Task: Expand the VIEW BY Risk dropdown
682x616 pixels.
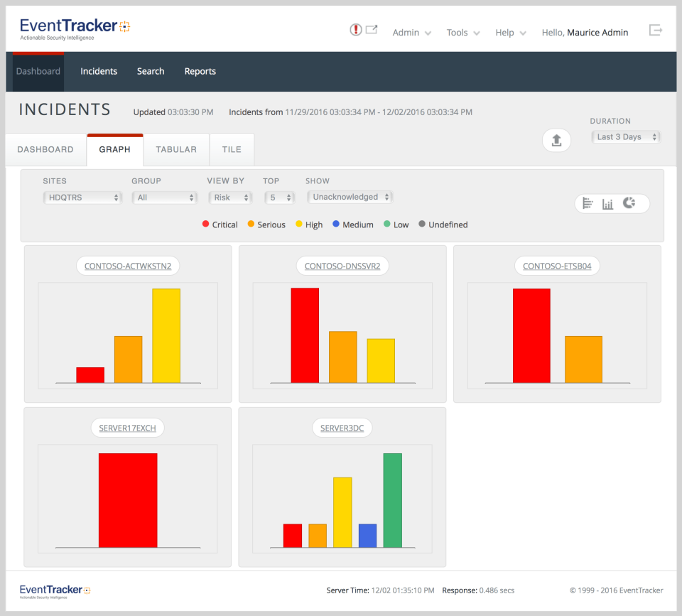Action: 230,197
